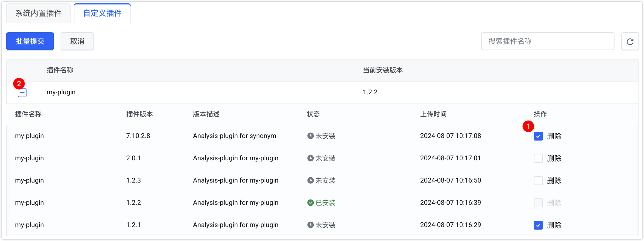Click 删除 label for version 1.2.3
Image resolution: width=644 pixels, height=241 pixels.
pos(554,181)
